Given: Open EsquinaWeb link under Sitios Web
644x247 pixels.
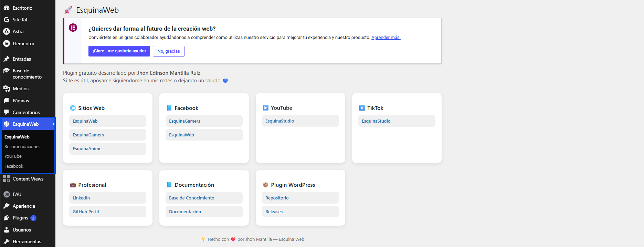Looking at the screenshot, I should pyautogui.click(x=108, y=121).
